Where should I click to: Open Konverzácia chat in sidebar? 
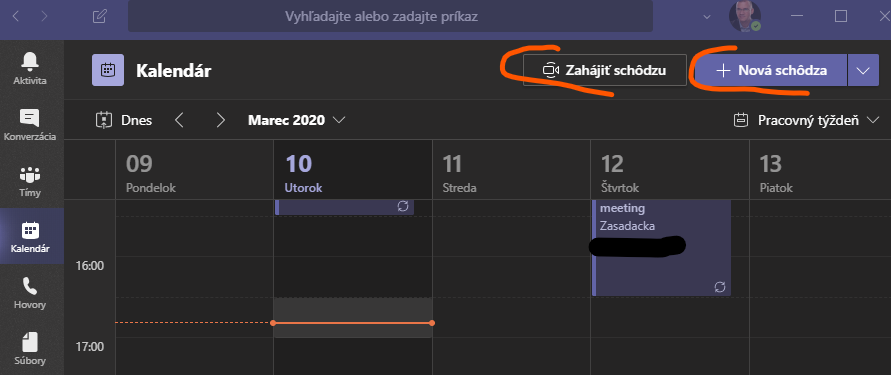coord(30,124)
